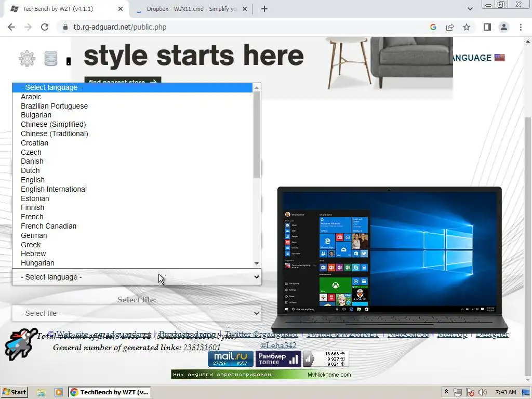
Task: Choose Hungarian language option
Action: pos(132,263)
